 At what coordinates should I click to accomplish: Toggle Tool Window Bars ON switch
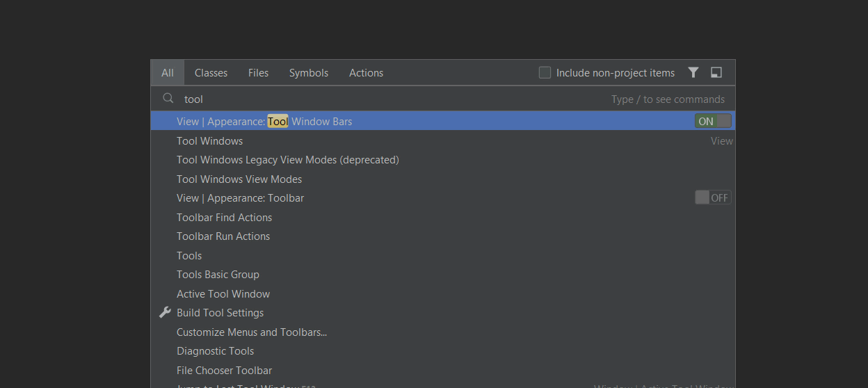pos(713,121)
